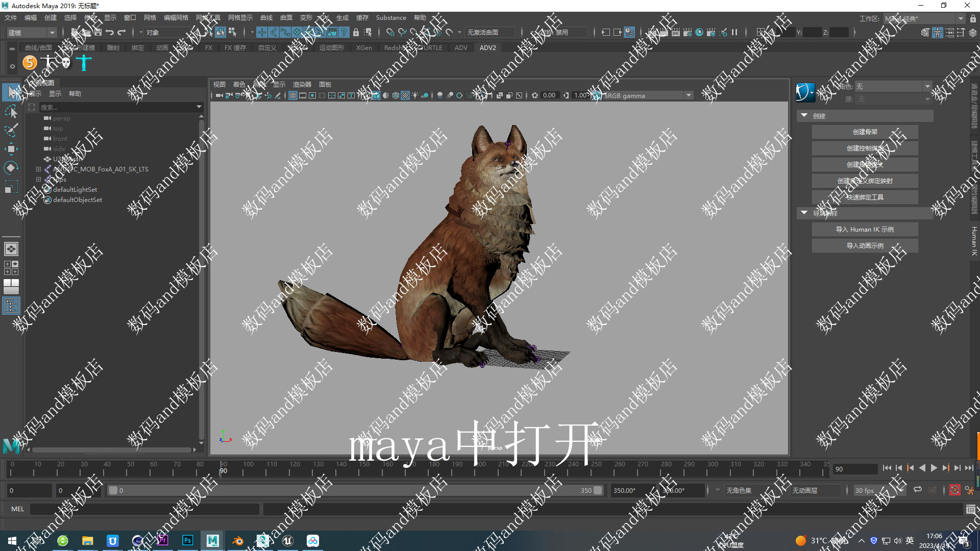Collapse the 导入样例 section in HumanIK
Screen dimensions: 980x551
tap(804, 213)
